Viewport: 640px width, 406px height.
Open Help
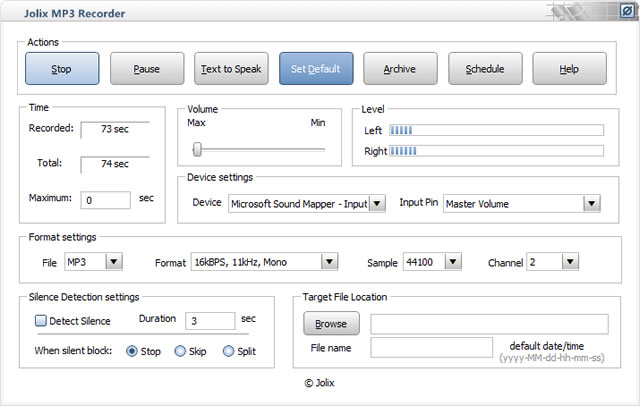point(569,69)
